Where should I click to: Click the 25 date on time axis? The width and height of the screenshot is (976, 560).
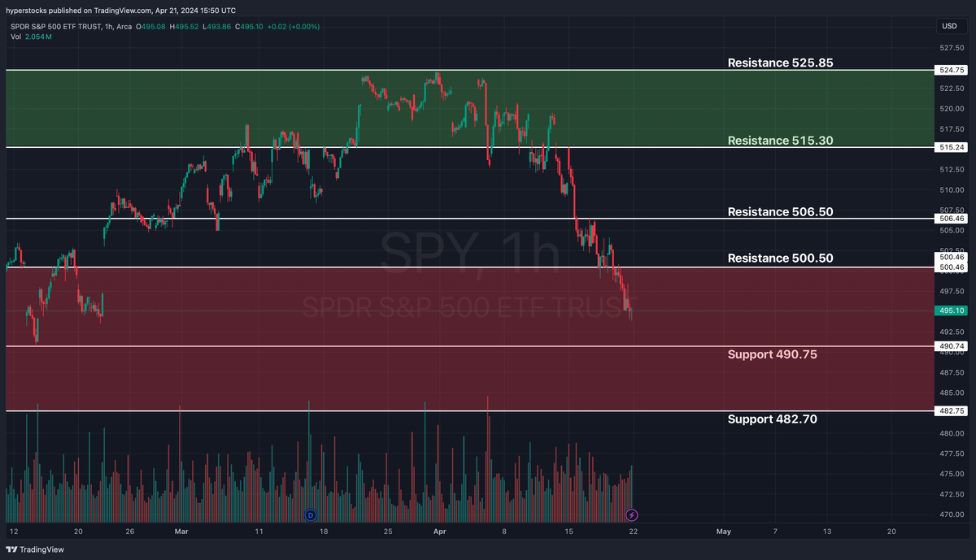[388, 532]
